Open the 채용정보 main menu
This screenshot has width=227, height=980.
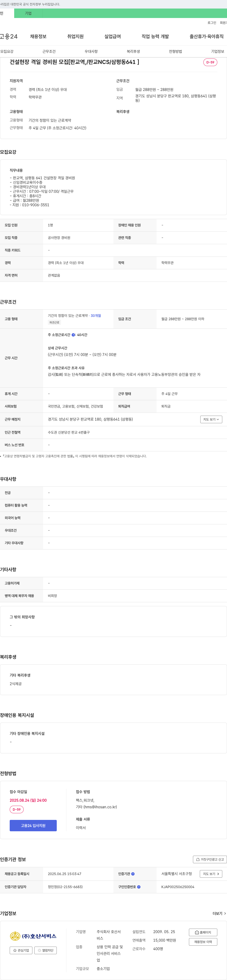(x=38, y=36)
